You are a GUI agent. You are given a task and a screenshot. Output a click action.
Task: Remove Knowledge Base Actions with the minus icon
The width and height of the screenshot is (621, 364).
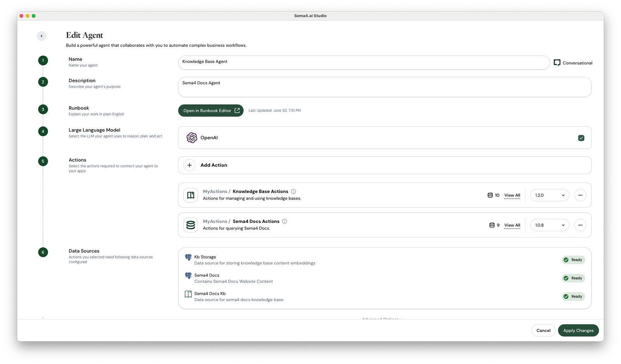pos(580,195)
